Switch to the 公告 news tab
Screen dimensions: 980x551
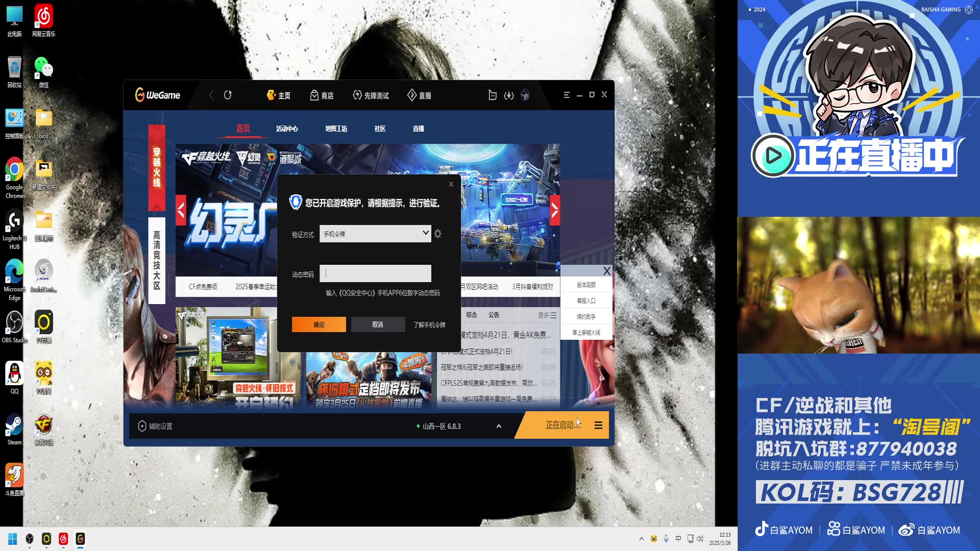[494, 315]
